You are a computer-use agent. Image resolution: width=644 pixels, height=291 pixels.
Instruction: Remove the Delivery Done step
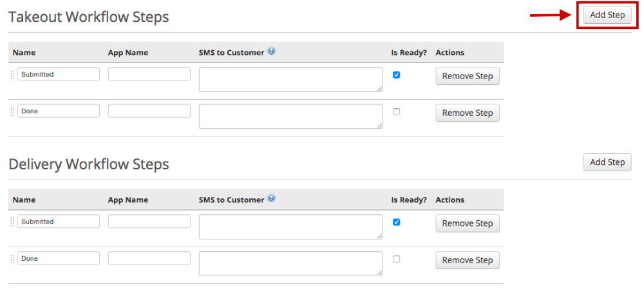pos(467,260)
